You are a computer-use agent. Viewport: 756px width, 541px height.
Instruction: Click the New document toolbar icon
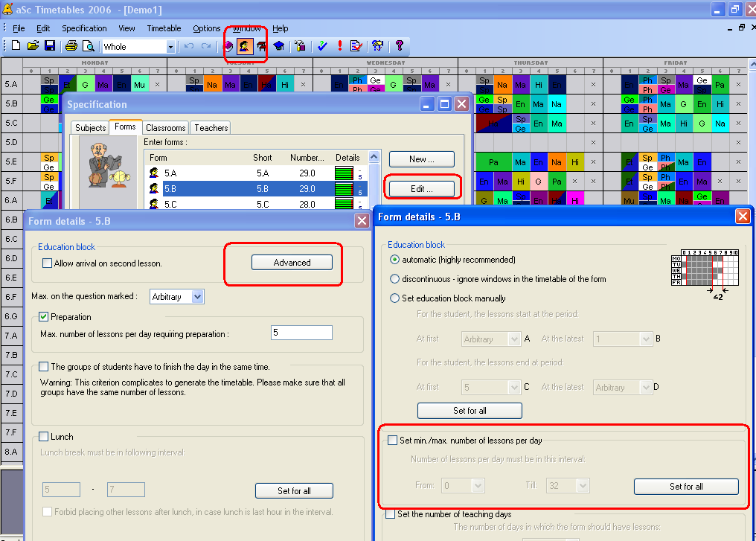(16, 46)
